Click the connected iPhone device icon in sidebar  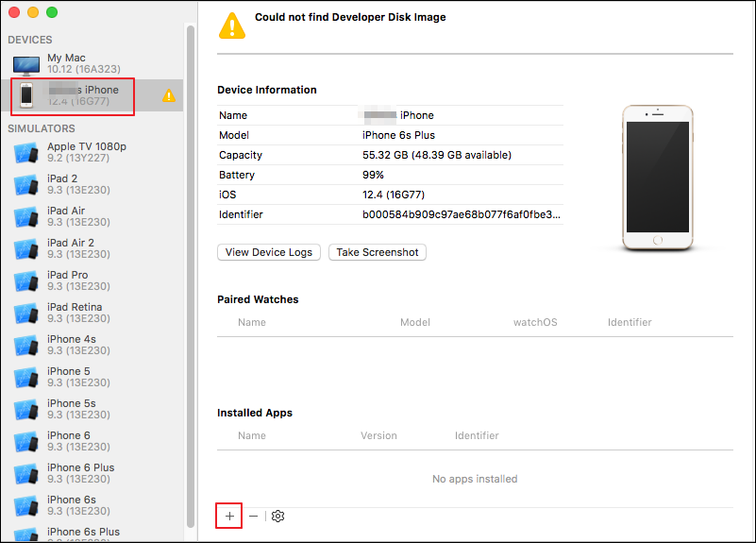coord(26,95)
